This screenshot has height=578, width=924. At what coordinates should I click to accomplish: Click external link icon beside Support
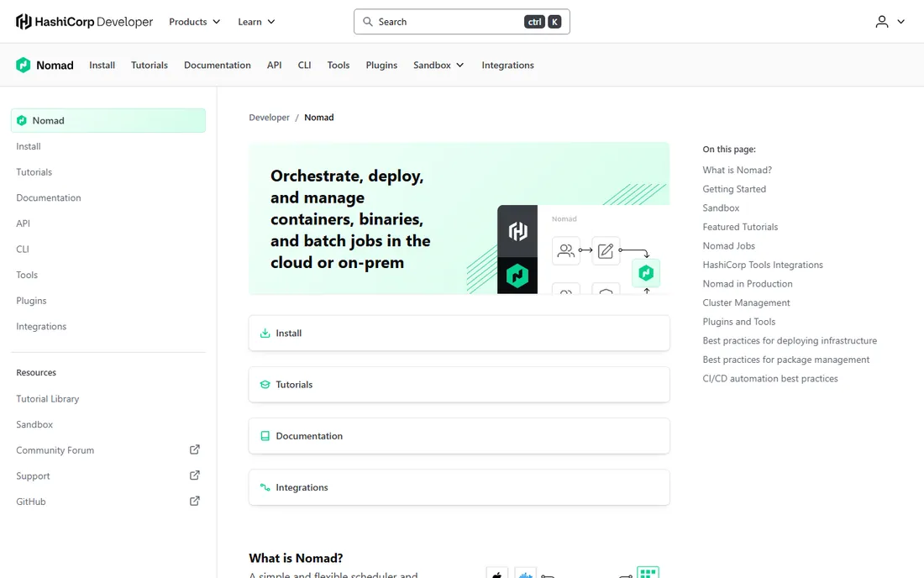click(x=195, y=475)
